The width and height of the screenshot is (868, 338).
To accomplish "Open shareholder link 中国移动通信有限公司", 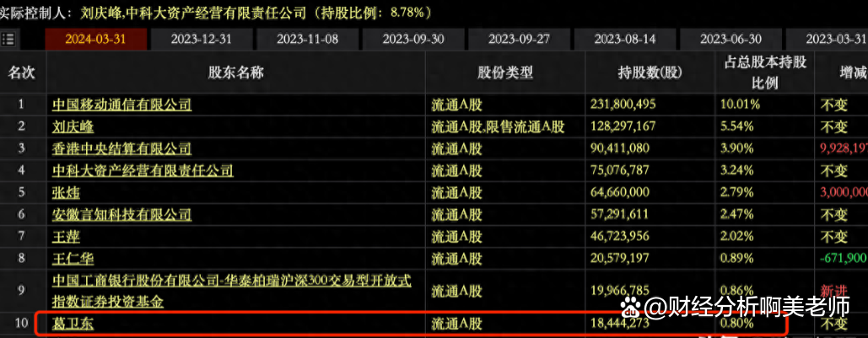I will (121, 105).
